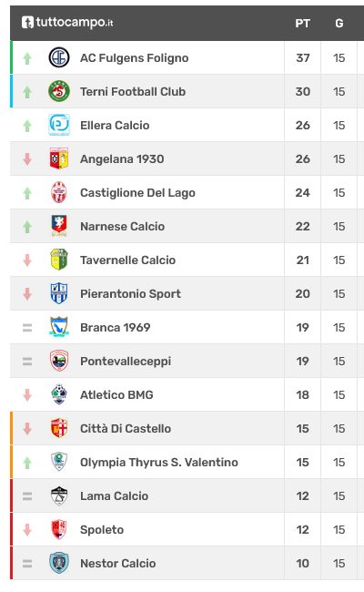Open the Pontevalleceppi team link

(x=126, y=361)
